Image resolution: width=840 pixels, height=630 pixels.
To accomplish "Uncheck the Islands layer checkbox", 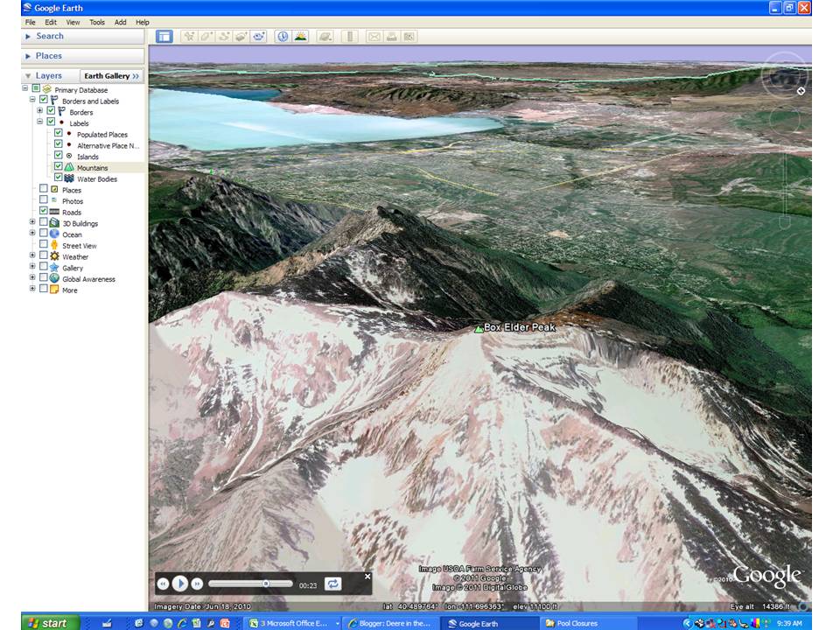I will pyautogui.click(x=59, y=156).
